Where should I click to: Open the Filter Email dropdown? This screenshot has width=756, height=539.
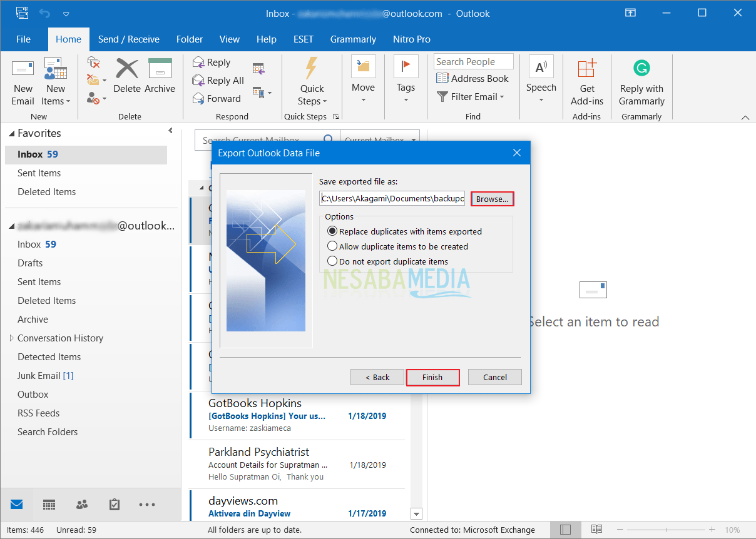tap(471, 96)
